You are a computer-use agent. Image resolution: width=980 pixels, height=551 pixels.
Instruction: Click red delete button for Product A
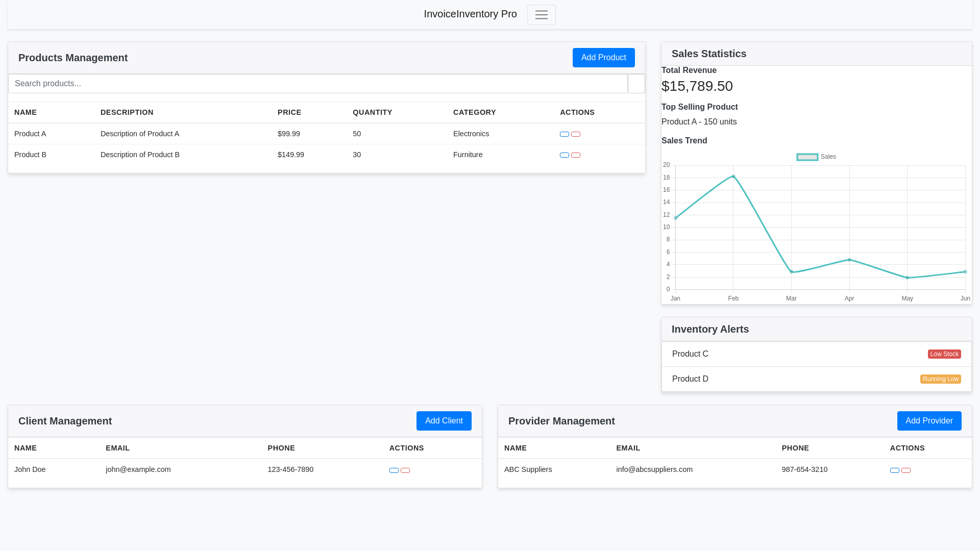(x=576, y=134)
